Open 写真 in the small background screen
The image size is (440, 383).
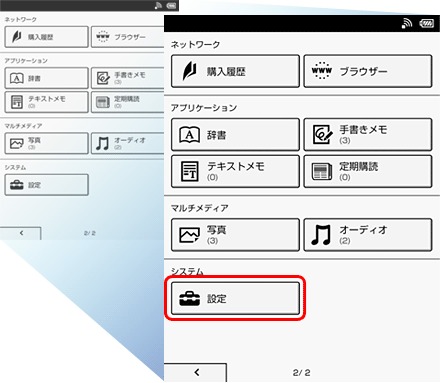(46, 143)
